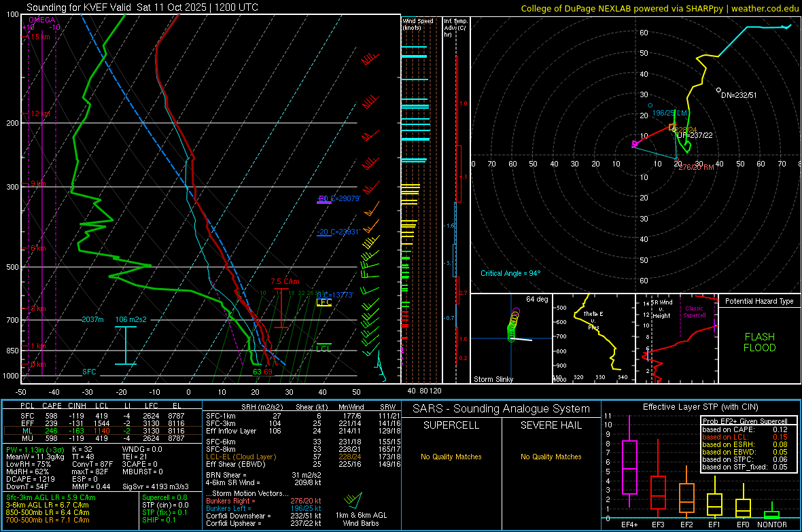Click the 'Corfidi Downshear =' line

264,516
